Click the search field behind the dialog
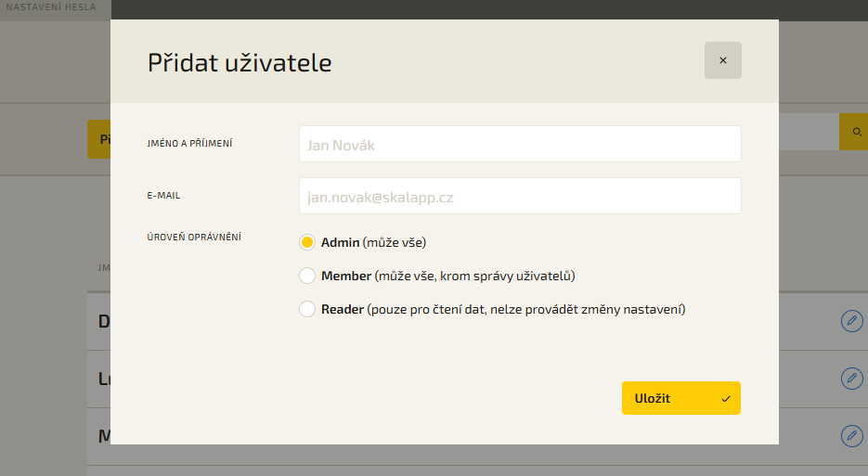Viewport: 868px width, 476px height. click(808, 133)
